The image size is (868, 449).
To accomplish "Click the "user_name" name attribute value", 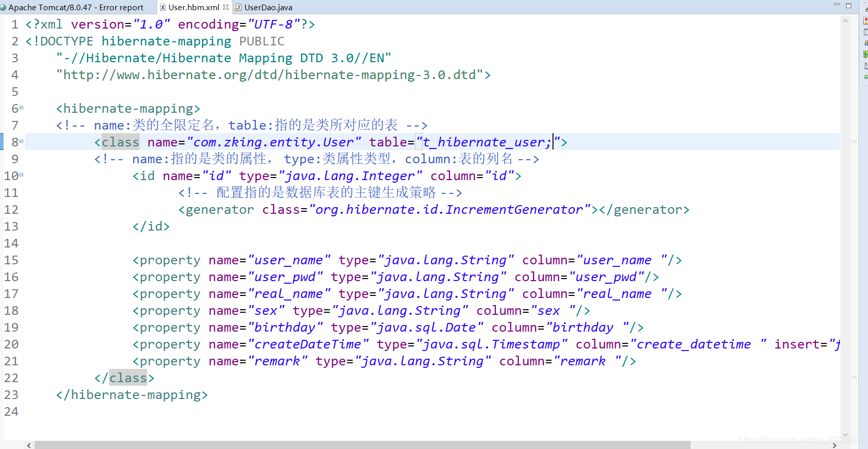I will 289,260.
